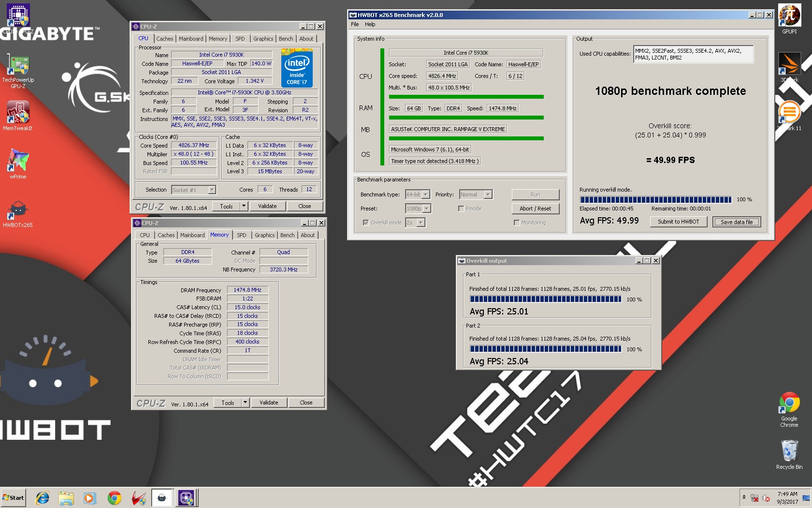This screenshot has width=812, height=508.
Task: Click the Run benchmark button
Action: [x=536, y=194]
